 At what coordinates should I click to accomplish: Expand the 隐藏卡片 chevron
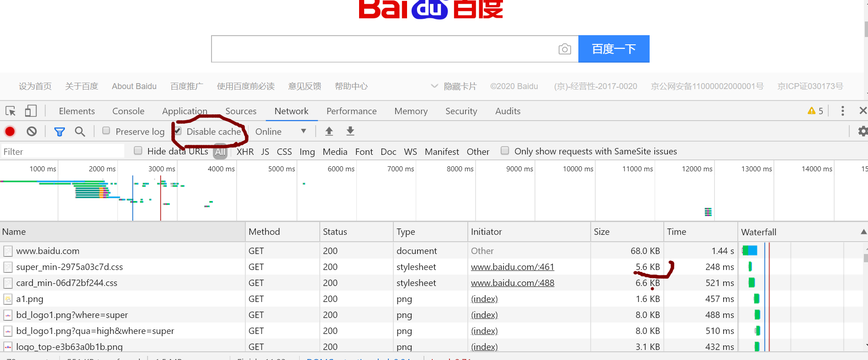click(x=434, y=86)
